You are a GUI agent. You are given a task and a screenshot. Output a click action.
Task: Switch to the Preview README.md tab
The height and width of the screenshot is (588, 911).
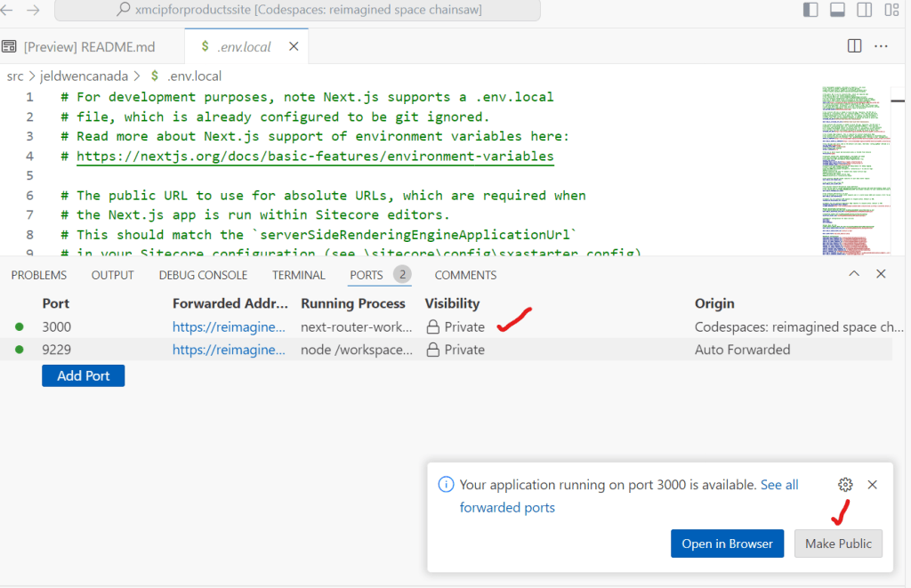(x=89, y=46)
